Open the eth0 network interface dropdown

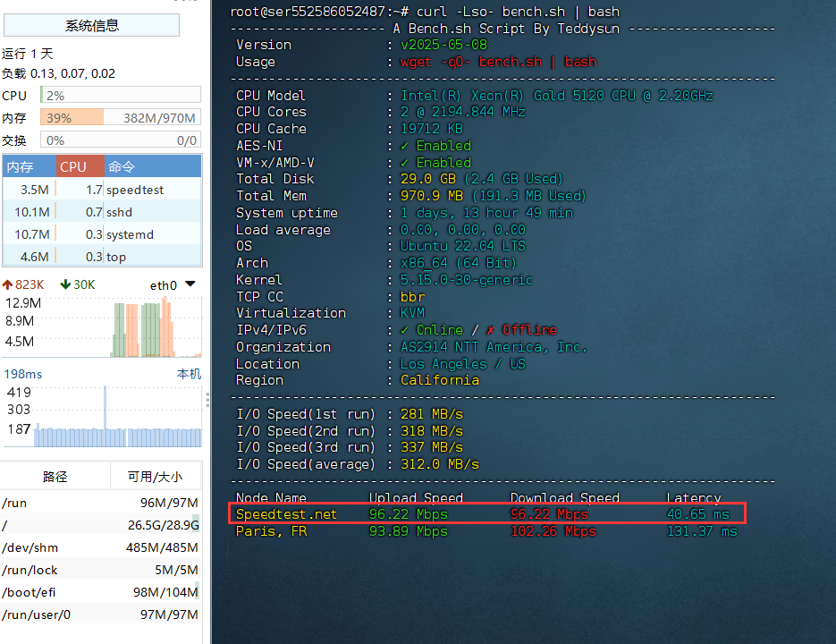tap(190, 284)
